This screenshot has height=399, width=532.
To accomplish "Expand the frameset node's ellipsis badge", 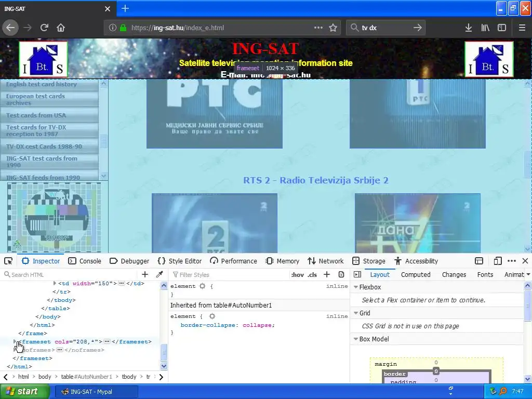I will click(107, 341).
